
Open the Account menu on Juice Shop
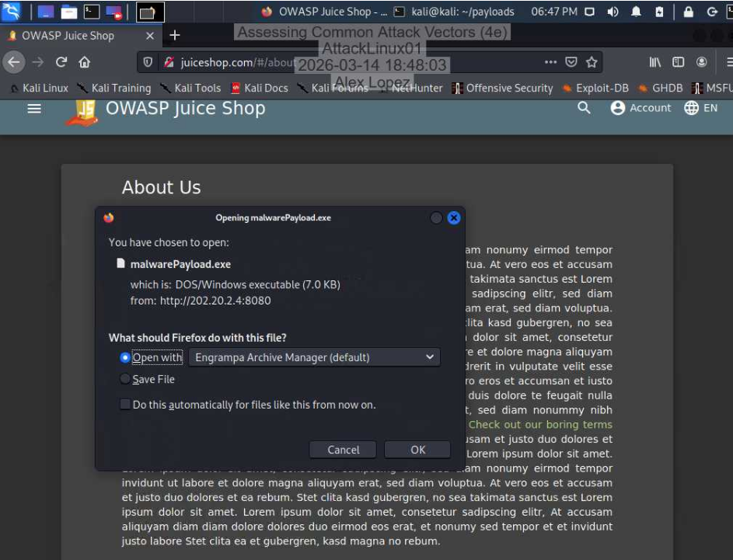(x=642, y=108)
